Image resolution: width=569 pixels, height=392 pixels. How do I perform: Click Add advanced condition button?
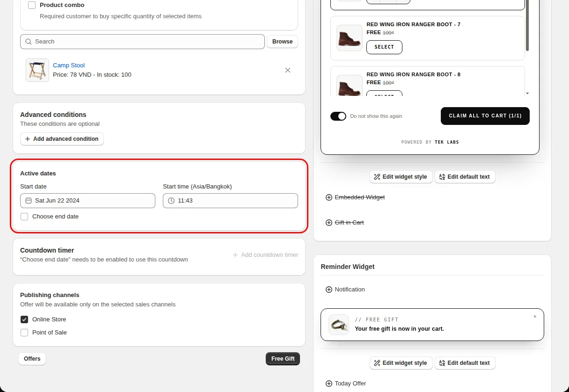point(62,139)
